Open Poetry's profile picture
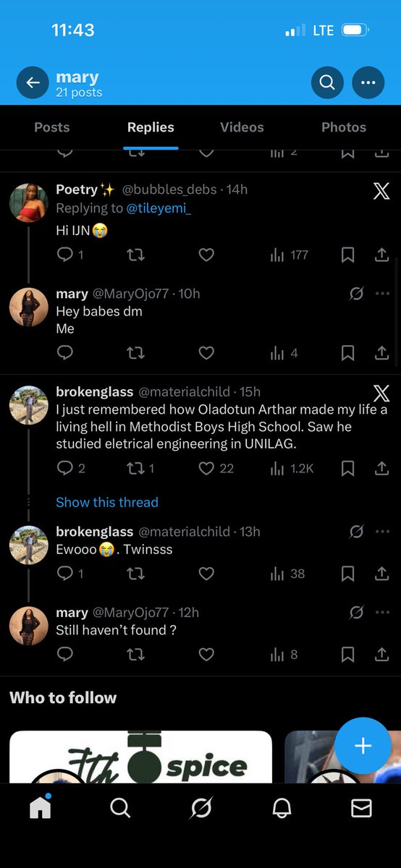The height and width of the screenshot is (868, 401). (x=28, y=202)
